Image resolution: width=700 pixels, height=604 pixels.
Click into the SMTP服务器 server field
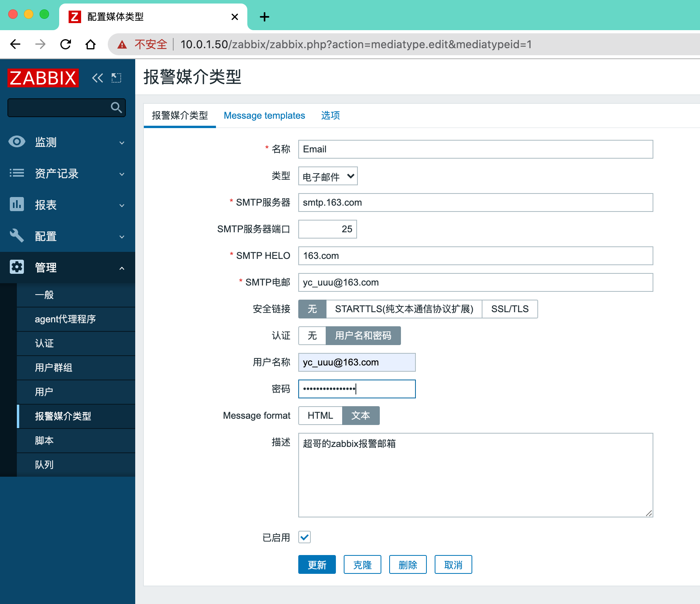(x=475, y=203)
